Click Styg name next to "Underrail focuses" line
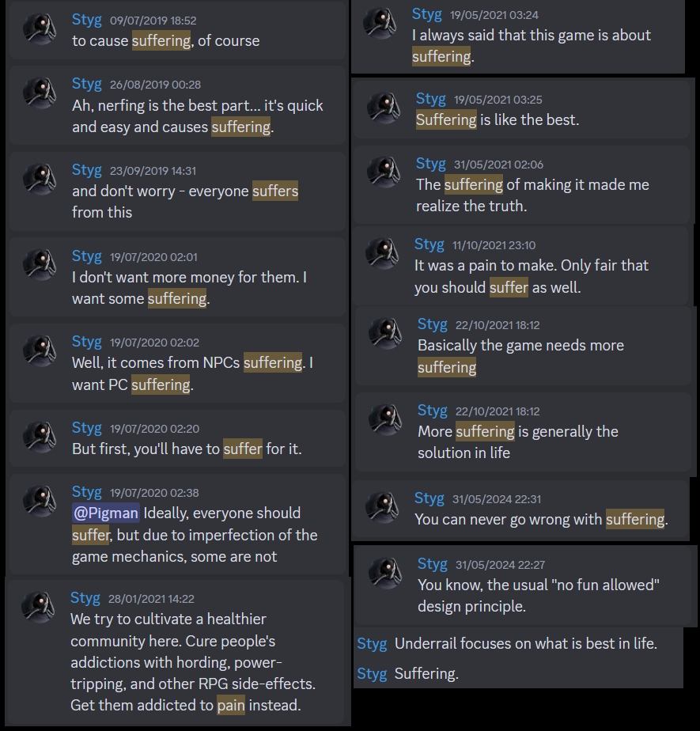Viewport: 700px width, 731px height. point(372,643)
